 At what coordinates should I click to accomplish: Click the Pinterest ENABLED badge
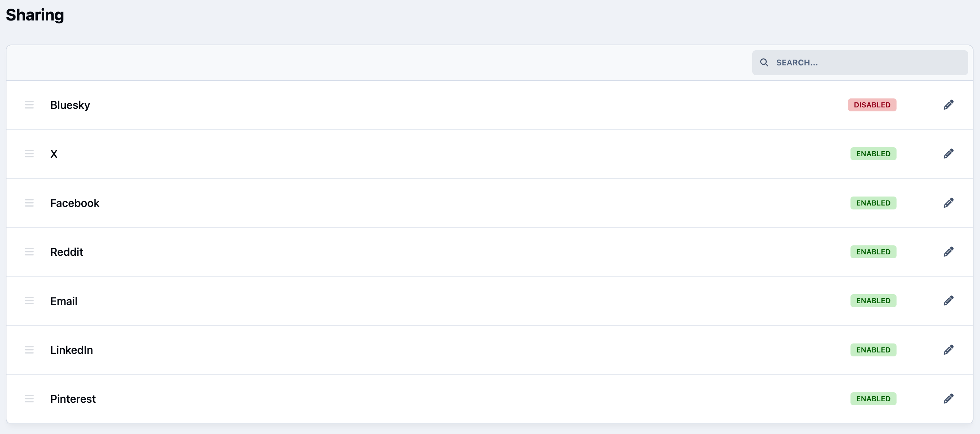(x=873, y=399)
